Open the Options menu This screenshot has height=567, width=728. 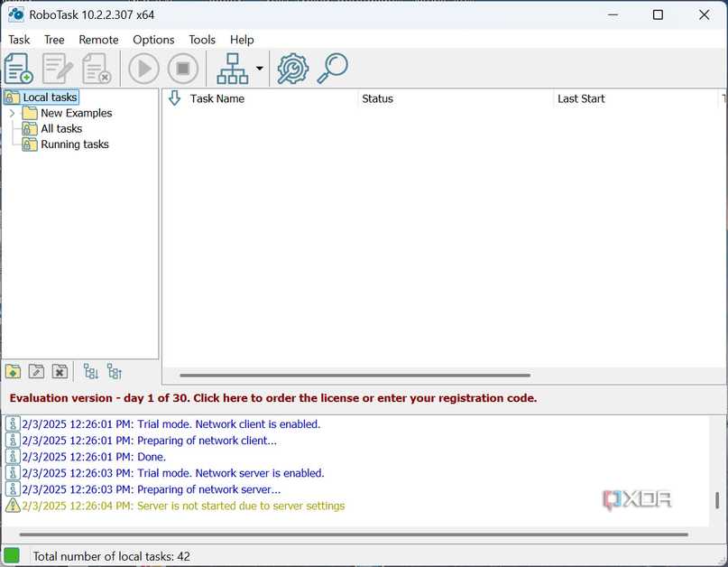[153, 40]
